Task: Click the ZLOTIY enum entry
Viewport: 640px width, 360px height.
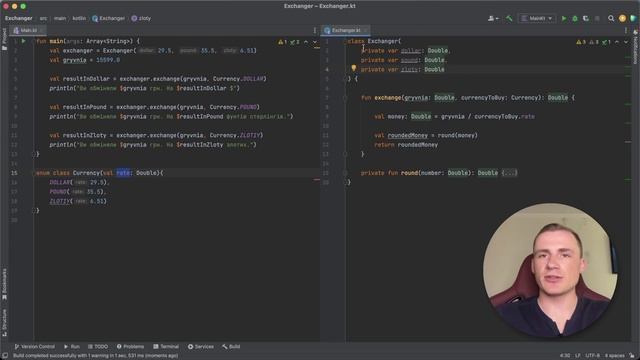Action: point(60,201)
